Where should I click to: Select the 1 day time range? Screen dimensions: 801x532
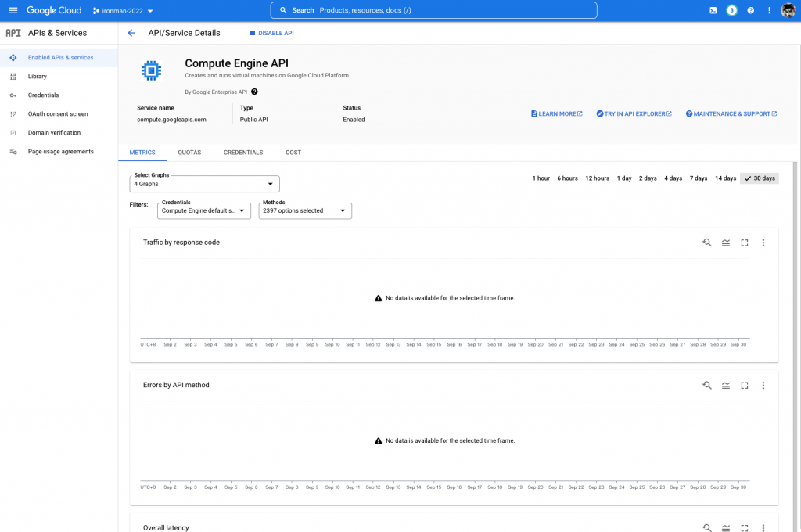(624, 178)
